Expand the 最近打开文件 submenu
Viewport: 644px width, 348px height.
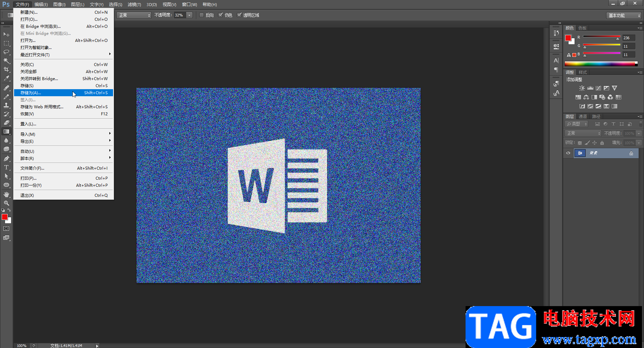(64, 55)
